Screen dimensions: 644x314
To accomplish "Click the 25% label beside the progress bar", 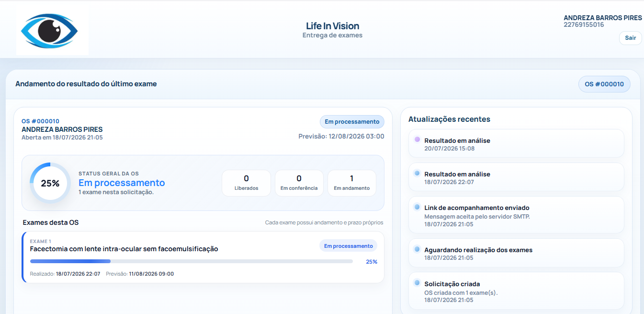I will [372, 262].
